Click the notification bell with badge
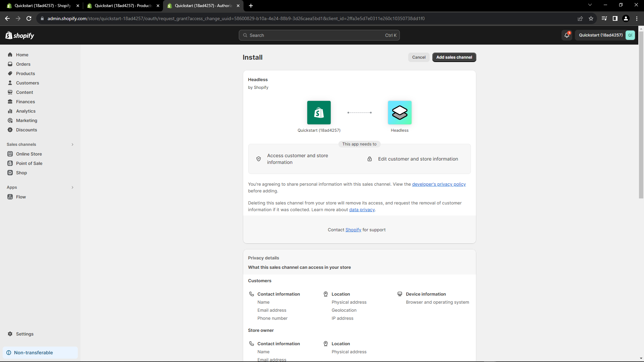Image resolution: width=644 pixels, height=362 pixels. coord(567,35)
